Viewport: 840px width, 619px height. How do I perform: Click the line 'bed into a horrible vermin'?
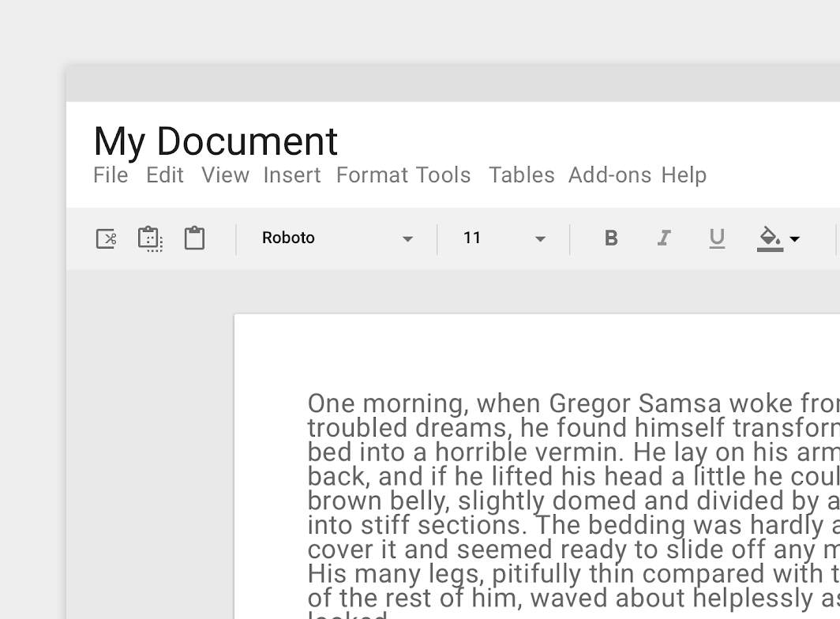tap(574, 452)
